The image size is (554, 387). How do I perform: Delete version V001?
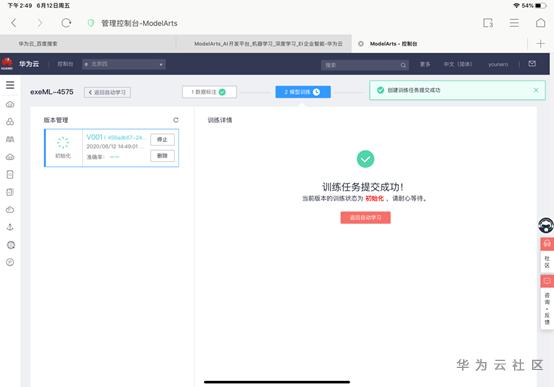pos(162,156)
